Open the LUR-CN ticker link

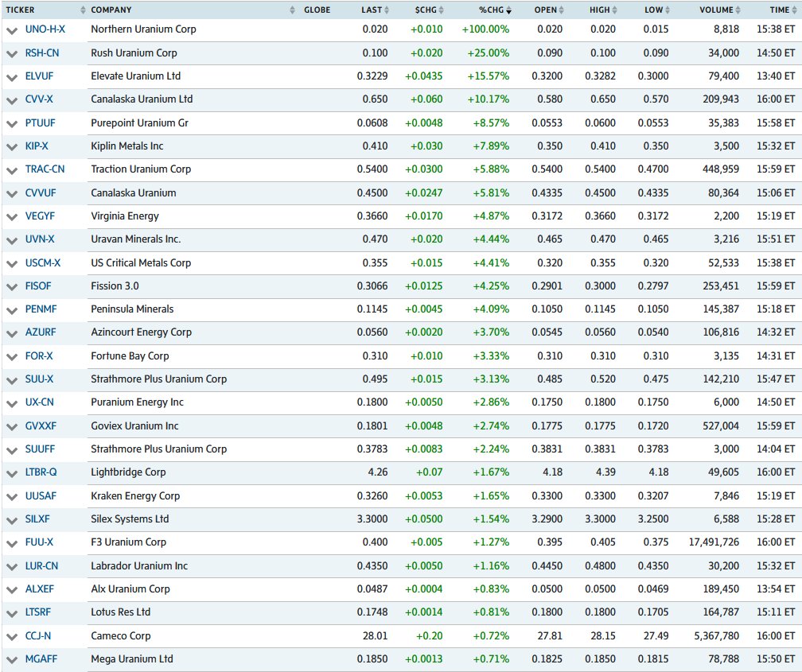(x=41, y=566)
